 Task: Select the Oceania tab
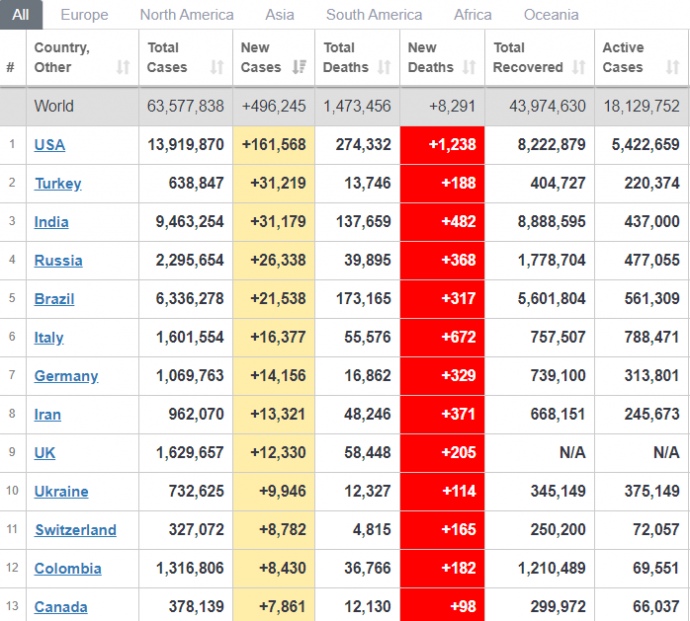coord(551,15)
